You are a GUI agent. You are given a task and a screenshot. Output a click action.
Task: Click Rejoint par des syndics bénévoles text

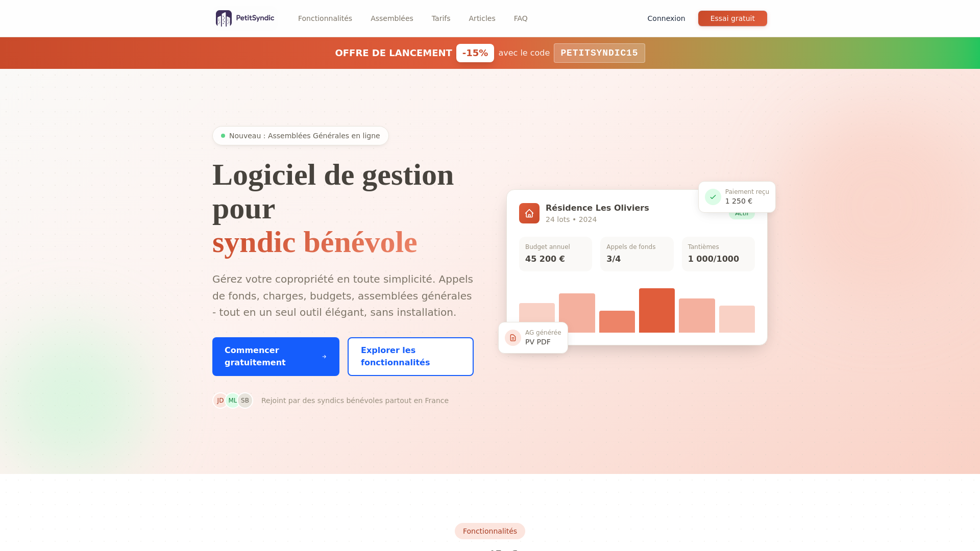coord(355,400)
